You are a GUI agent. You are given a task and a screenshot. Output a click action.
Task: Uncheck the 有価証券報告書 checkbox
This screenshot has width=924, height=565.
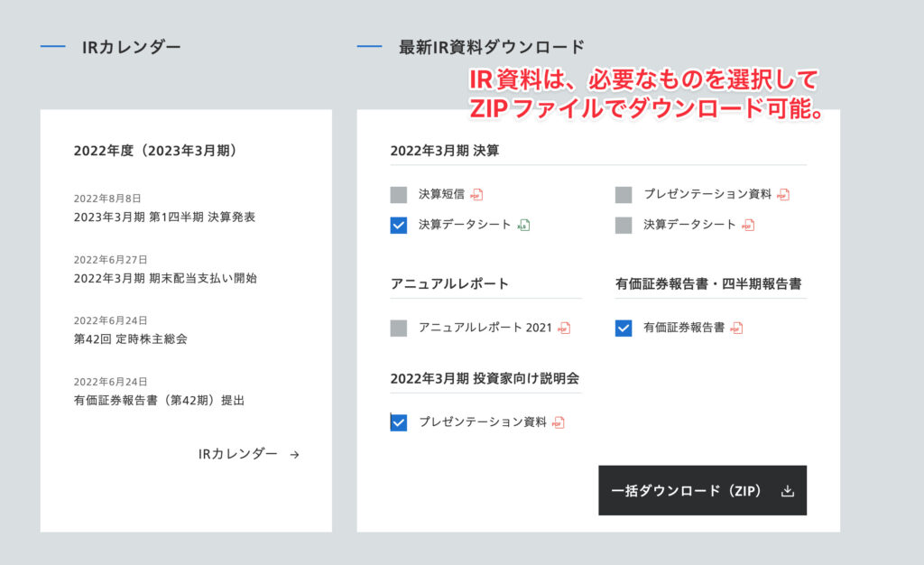click(624, 329)
